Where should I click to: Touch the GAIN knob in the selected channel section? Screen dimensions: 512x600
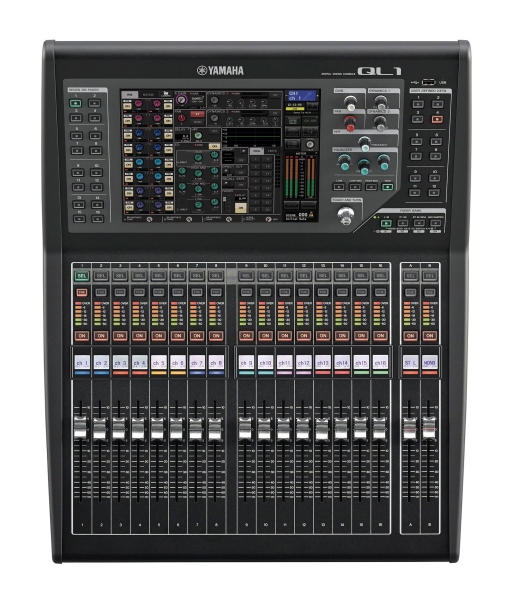coord(351,103)
